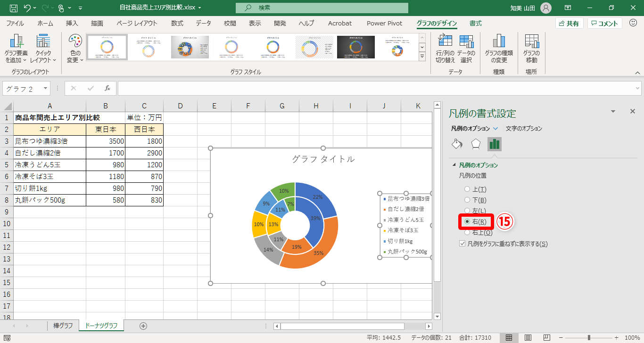Click the 検索 search box
The height and width of the screenshot is (343, 644).
[x=322, y=8]
